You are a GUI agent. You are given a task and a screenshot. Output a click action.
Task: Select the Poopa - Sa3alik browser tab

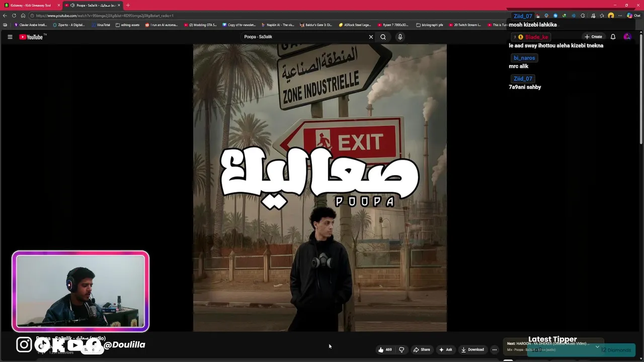point(93,5)
